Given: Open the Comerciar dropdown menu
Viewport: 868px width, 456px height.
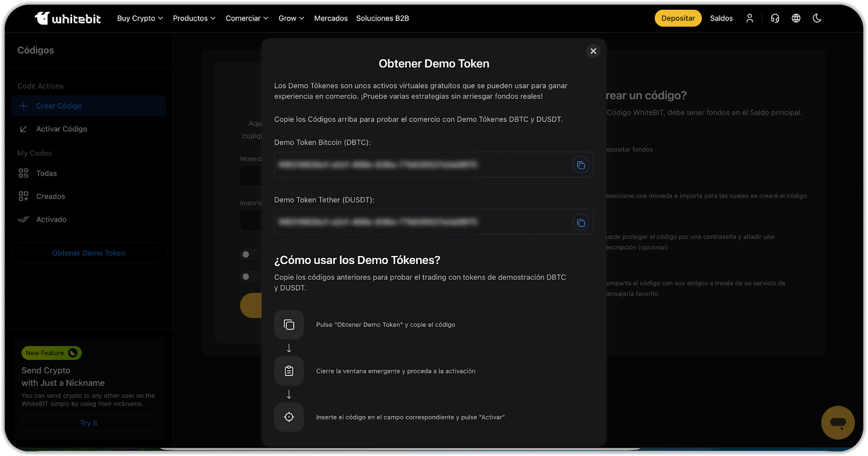Looking at the screenshot, I should pos(247,18).
